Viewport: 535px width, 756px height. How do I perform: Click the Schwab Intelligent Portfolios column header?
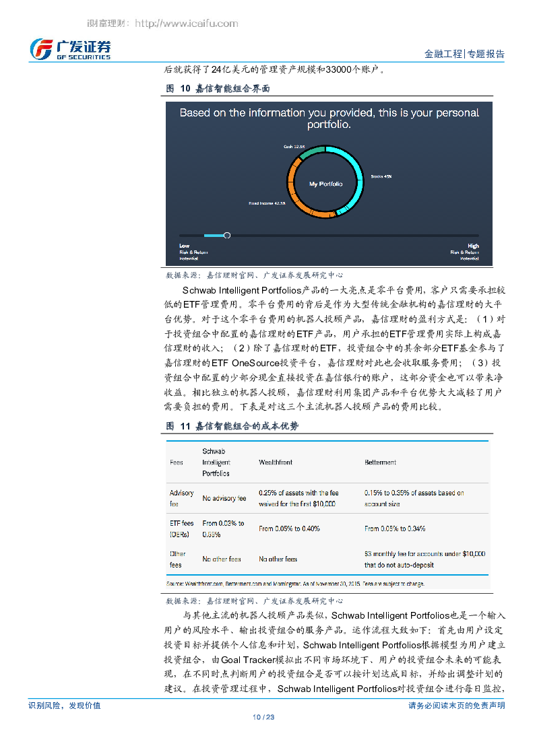(216, 462)
